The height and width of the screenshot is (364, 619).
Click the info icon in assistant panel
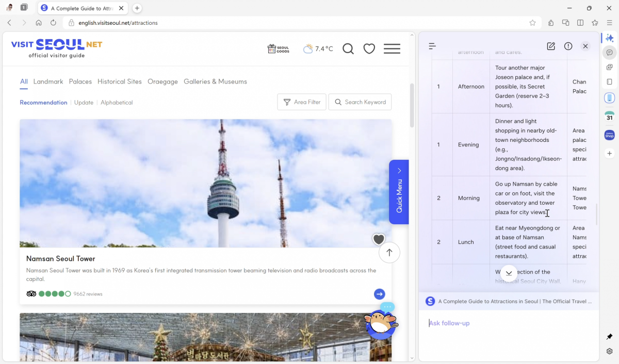click(568, 46)
